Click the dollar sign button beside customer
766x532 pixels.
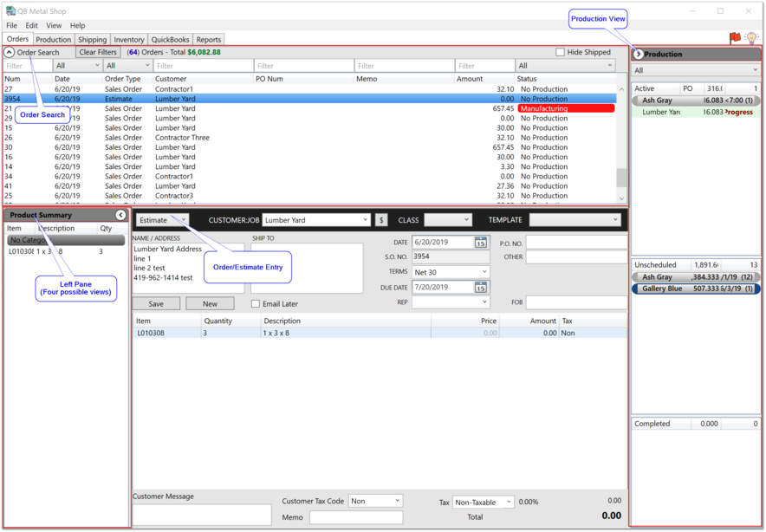click(381, 220)
